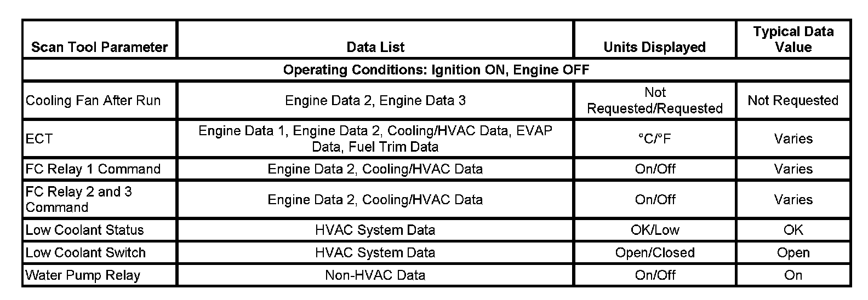Click the Low Coolant Switch parameter
Image resolution: width=868 pixels, height=300 pixels.
[x=86, y=253]
